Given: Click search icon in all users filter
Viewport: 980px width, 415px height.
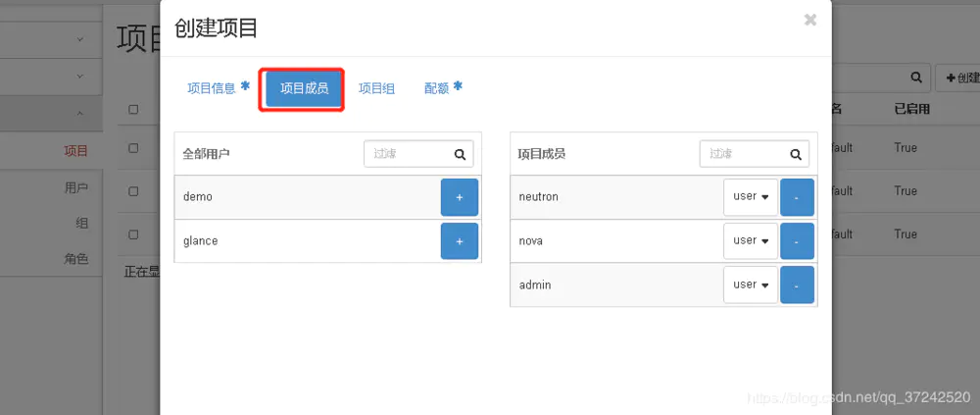Looking at the screenshot, I should coord(460,154).
